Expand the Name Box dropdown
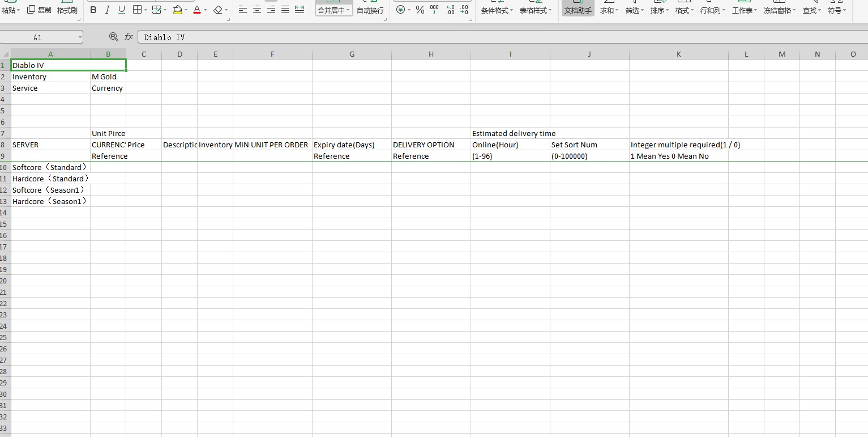Viewport: 868px width, 437px height. 79,37
